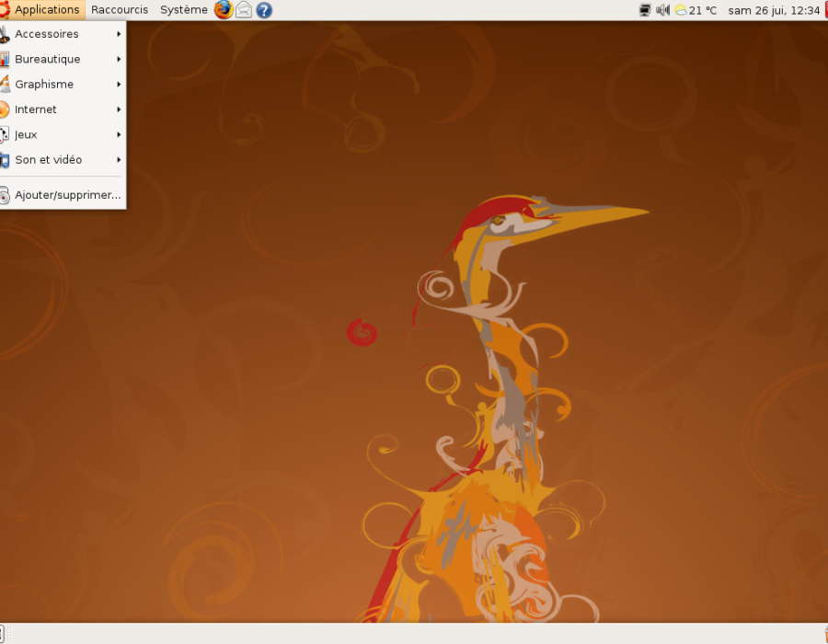Click the Bureautique submenu arrow
This screenshot has height=644, width=828.
click(119, 59)
